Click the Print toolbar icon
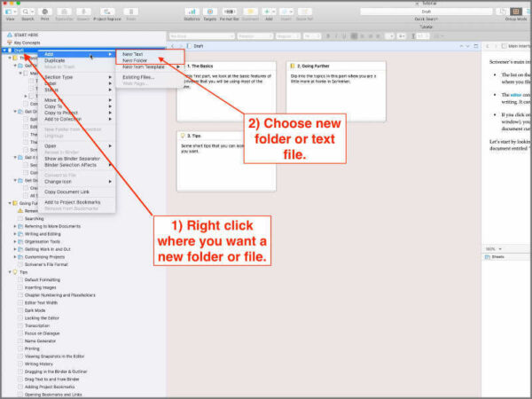This screenshot has width=532, height=399. tap(45, 12)
